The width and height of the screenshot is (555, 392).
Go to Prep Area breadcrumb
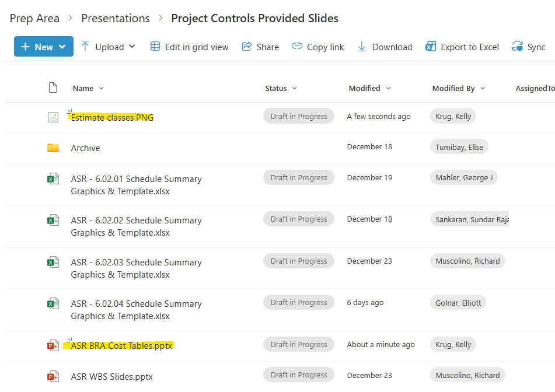pos(34,19)
